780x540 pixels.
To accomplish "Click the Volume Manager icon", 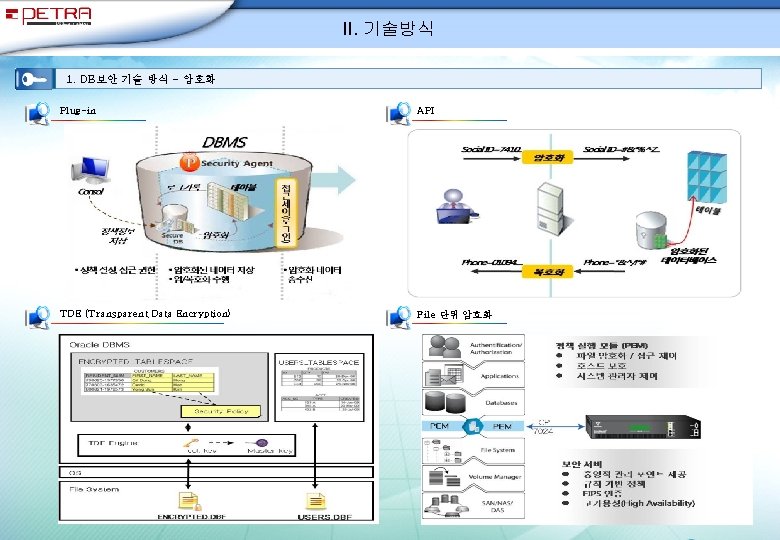I will [x=445, y=477].
